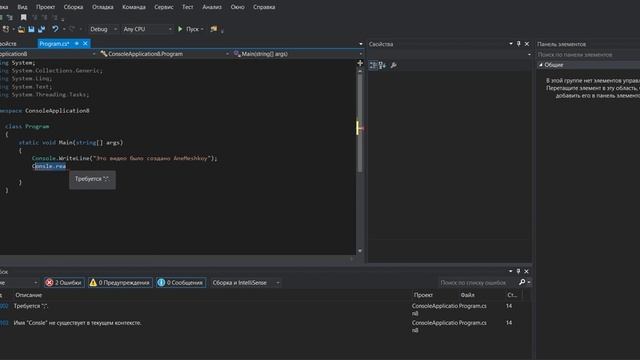Click the find-in-files icon right of Пуск
This screenshot has height=360, width=640.
click(213, 29)
